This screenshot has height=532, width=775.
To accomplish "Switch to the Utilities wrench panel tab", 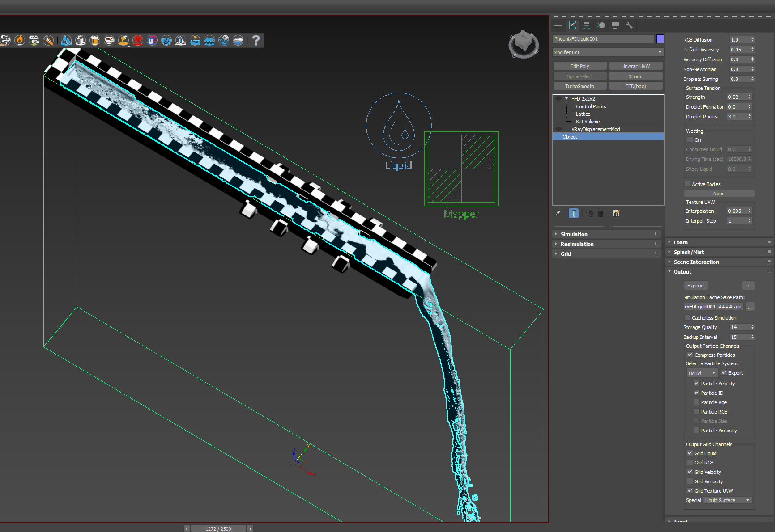I will pos(630,25).
